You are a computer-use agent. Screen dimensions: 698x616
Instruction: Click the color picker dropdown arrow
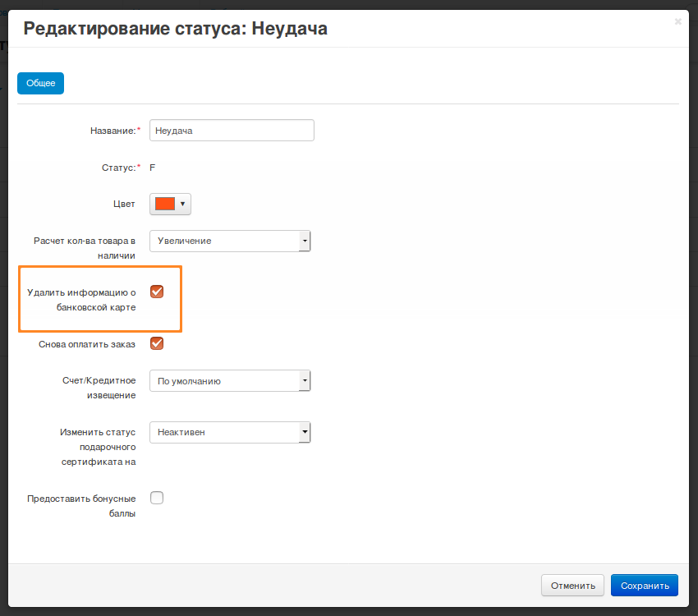[182, 204]
